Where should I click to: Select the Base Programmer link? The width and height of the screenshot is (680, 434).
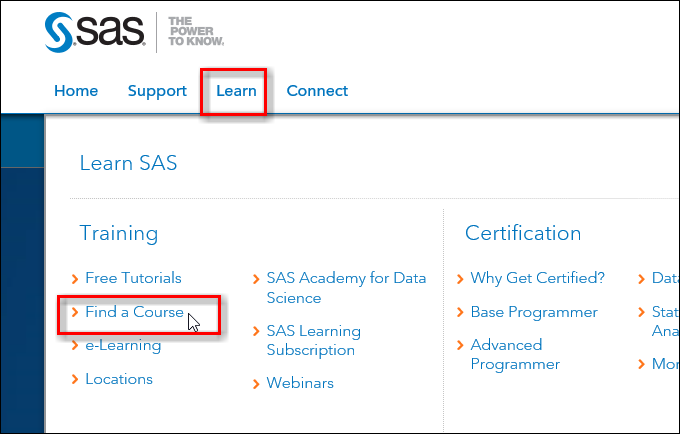coord(534,312)
